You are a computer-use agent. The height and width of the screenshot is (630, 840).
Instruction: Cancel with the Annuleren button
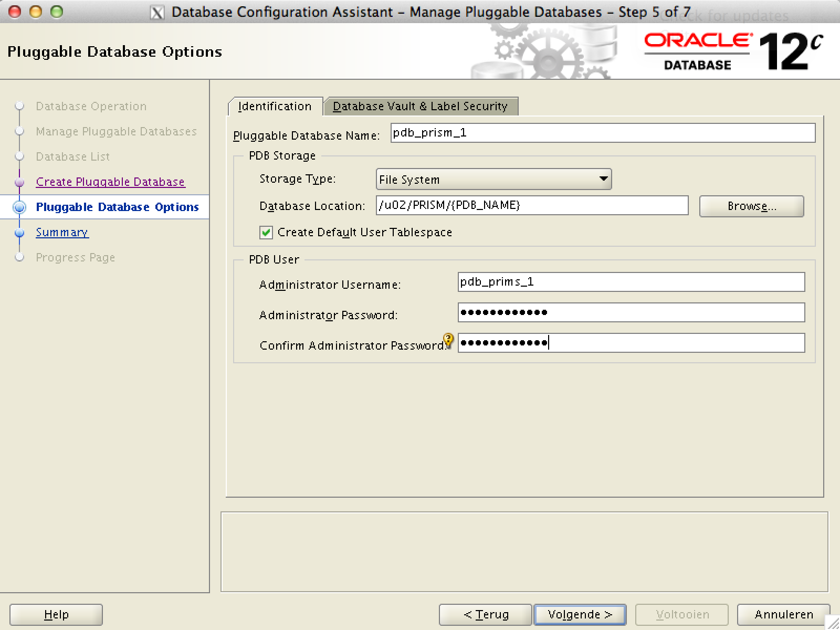(x=784, y=614)
